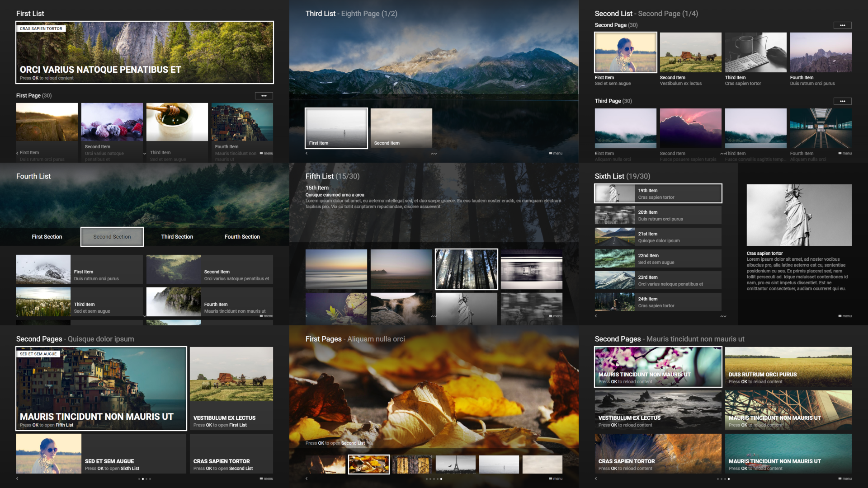This screenshot has width=868, height=488.
Task: Toggle the Fourth Section tab in Fourth List
Action: click(241, 237)
